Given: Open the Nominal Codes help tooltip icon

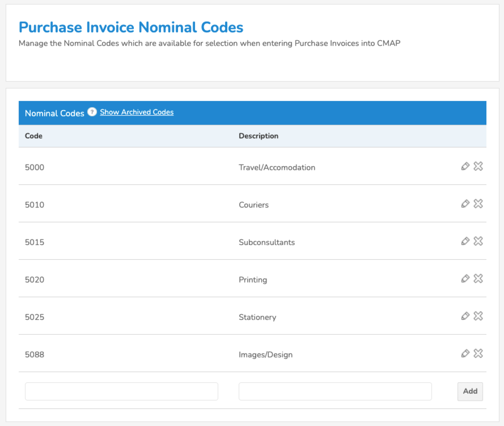Looking at the screenshot, I should 92,112.
